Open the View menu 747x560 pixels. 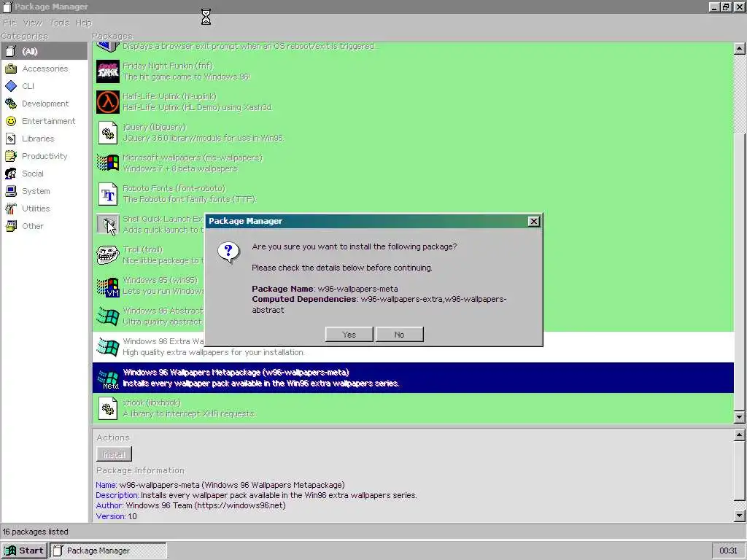click(32, 23)
